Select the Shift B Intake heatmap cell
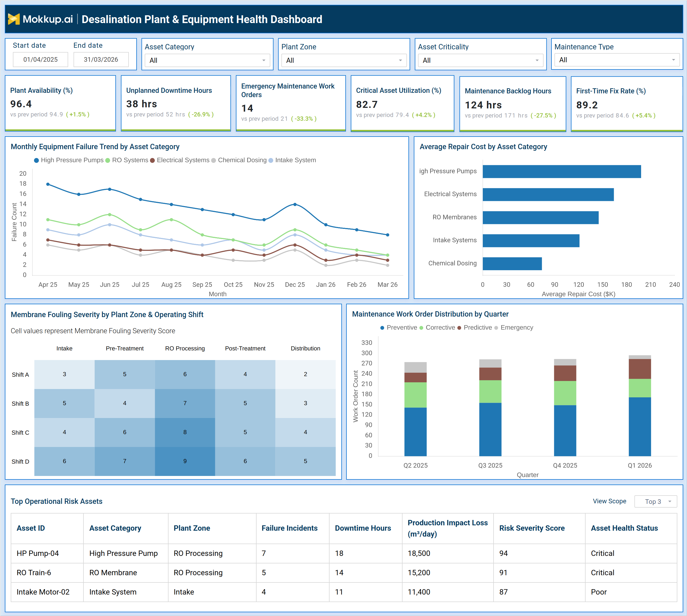This screenshot has width=687, height=616. coord(64,403)
